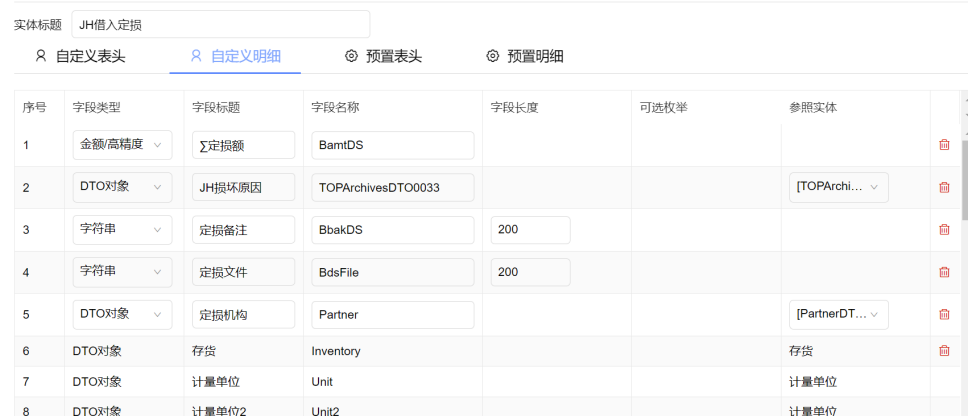This screenshot has height=416, width=969.
Task: Open row 3 字符串 field type dropdown
Action: pyautogui.click(x=122, y=229)
